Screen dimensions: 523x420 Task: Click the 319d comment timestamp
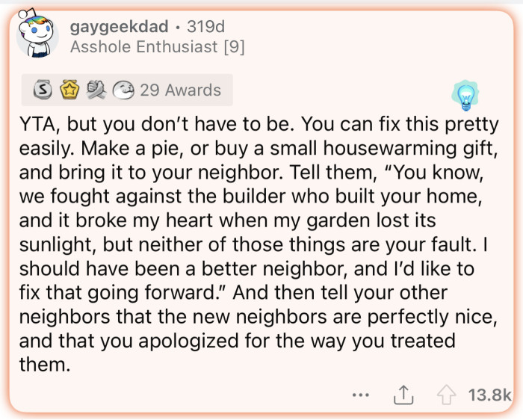tap(205, 27)
